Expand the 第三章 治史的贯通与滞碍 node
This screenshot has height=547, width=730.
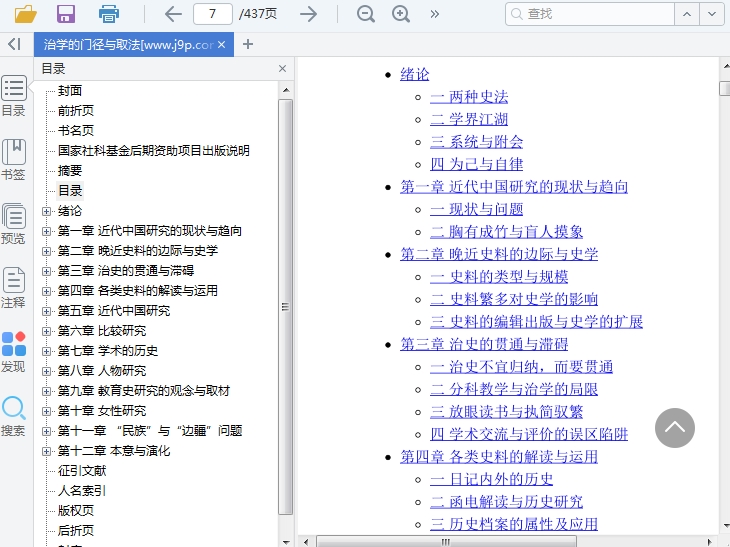46,271
